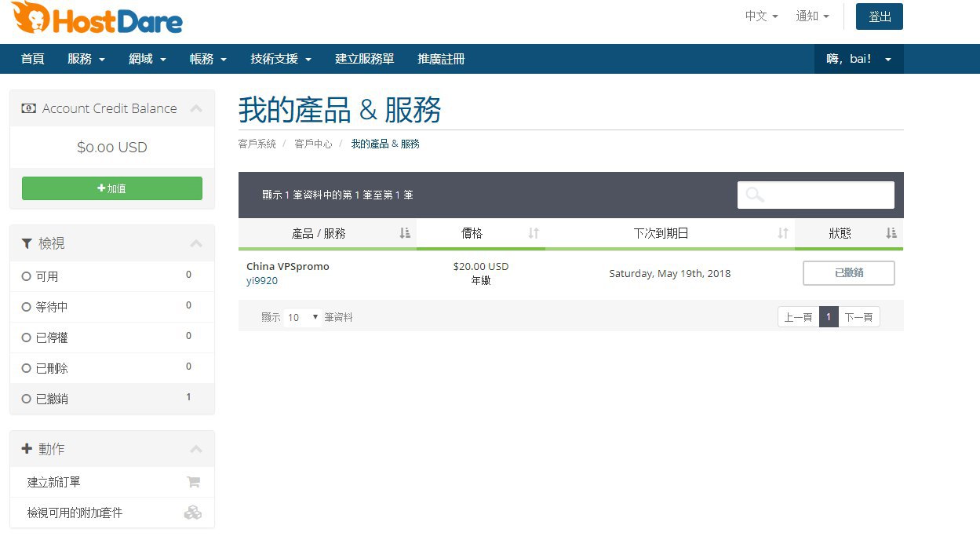Collapse the Account Credit Balance panel chevron
The width and height of the screenshot is (980, 540).
pyautogui.click(x=196, y=109)
